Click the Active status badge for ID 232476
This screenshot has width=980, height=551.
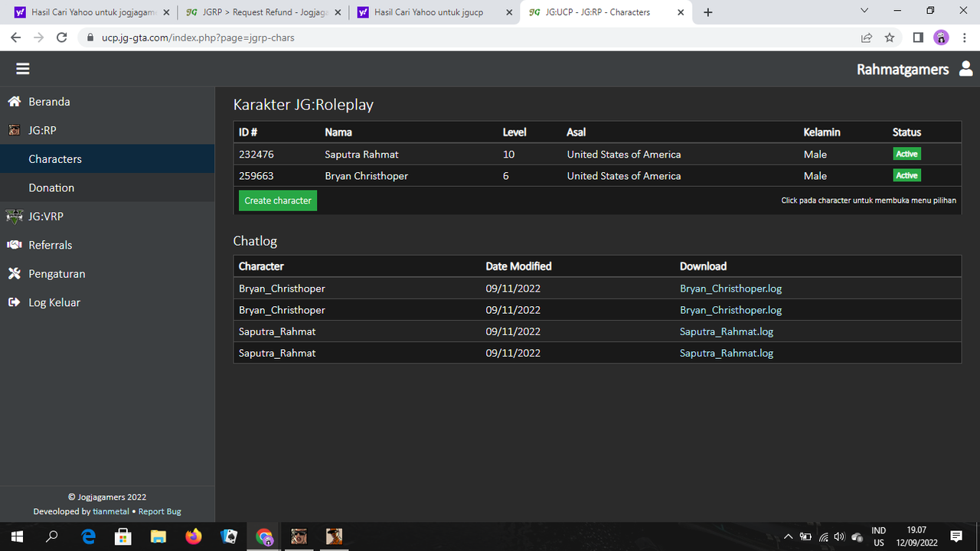(x=906, y=154)
